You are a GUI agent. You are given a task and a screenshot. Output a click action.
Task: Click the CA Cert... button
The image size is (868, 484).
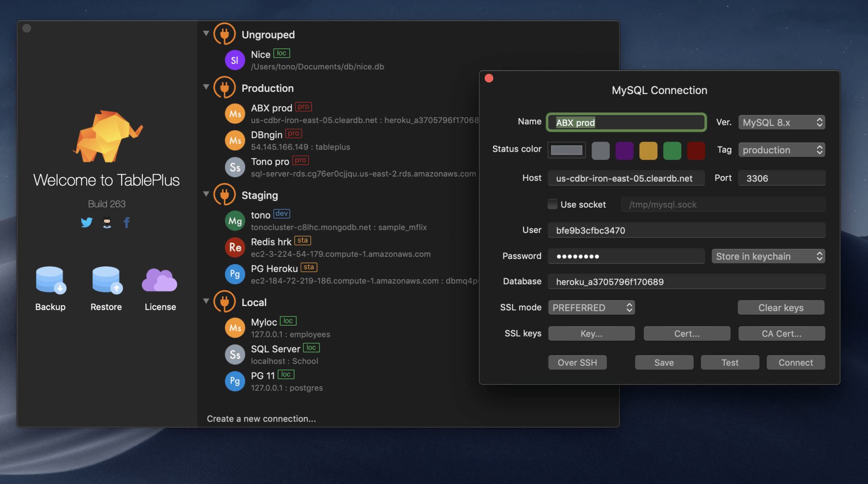click(x=782, y=334)
